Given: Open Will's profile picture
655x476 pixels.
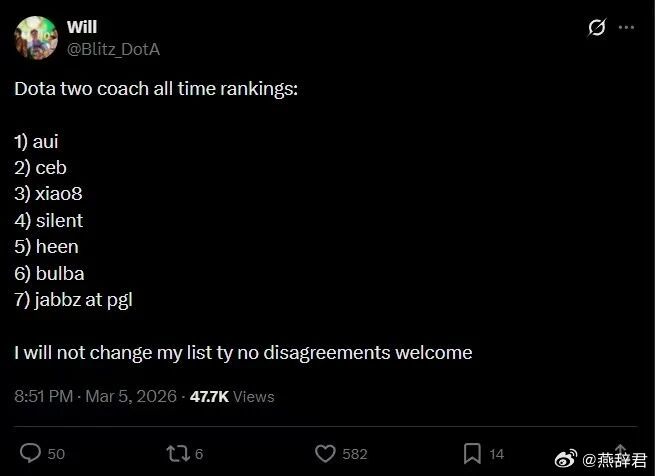Looking at the screenshot, I should pos(36,37).
